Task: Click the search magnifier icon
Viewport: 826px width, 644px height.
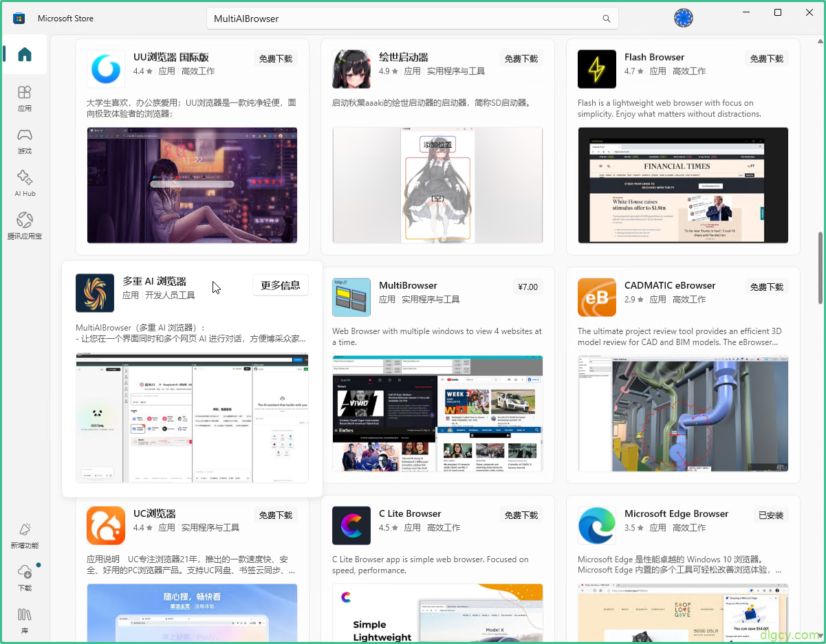Action: (x=606, y=19)
